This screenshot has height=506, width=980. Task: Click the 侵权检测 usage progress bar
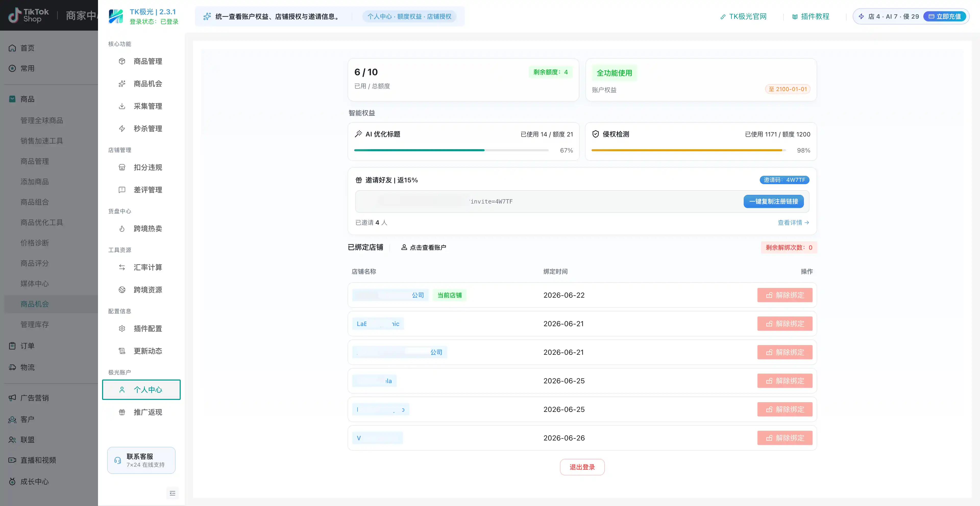pos(689,150)
